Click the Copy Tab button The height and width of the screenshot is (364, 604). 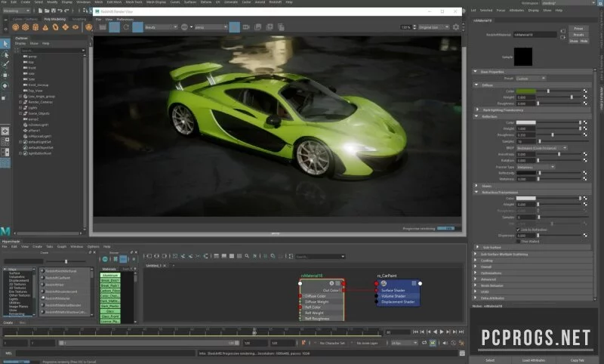click(x=577, y=360)
